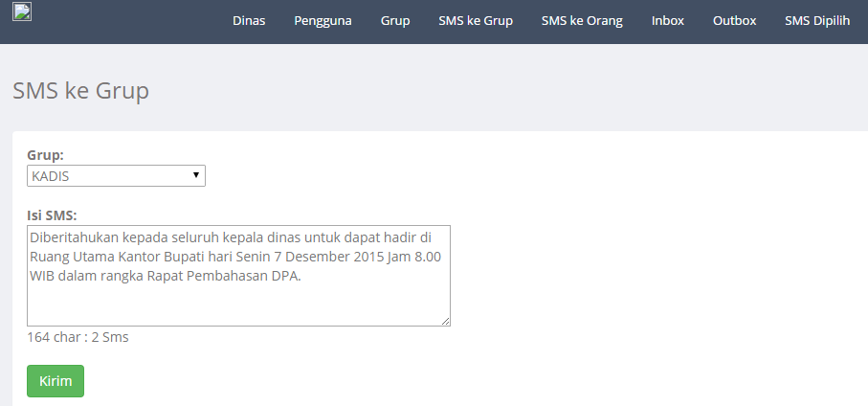
Task: Expand the Grup dropdown showing KADIS
Action: 116,176
